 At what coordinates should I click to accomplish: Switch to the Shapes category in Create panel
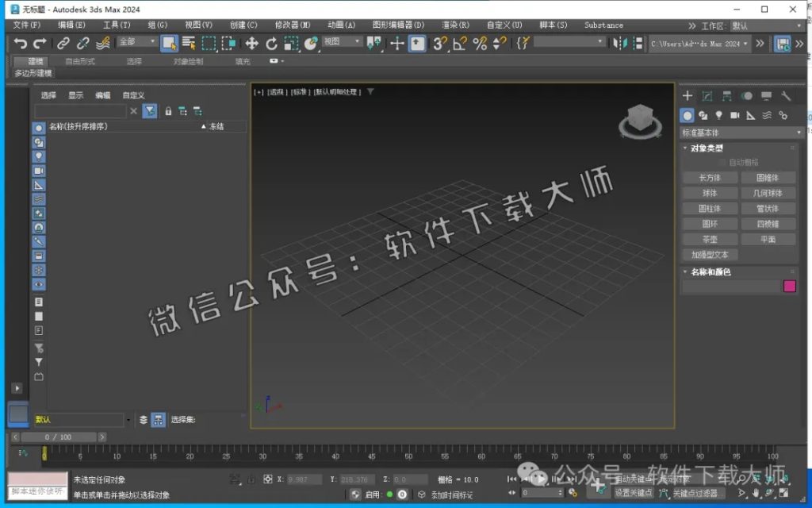705,116
